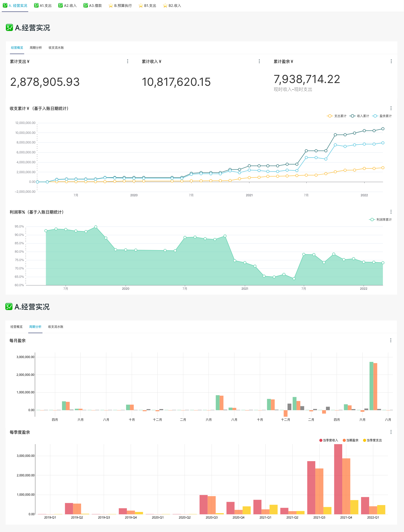Click the star icon beside B2.收入

pyautogui.click(x=165, y=6)
